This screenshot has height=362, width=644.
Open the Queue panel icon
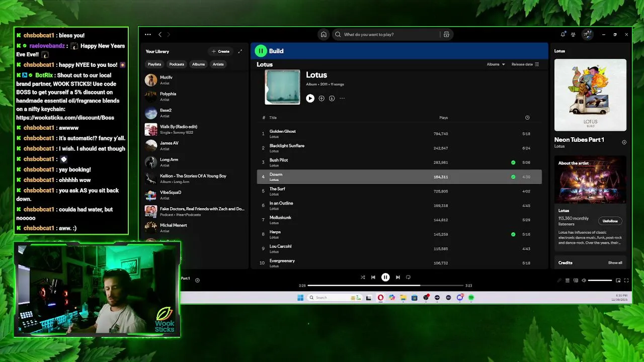pyautogui.click(x=568, y=281)
